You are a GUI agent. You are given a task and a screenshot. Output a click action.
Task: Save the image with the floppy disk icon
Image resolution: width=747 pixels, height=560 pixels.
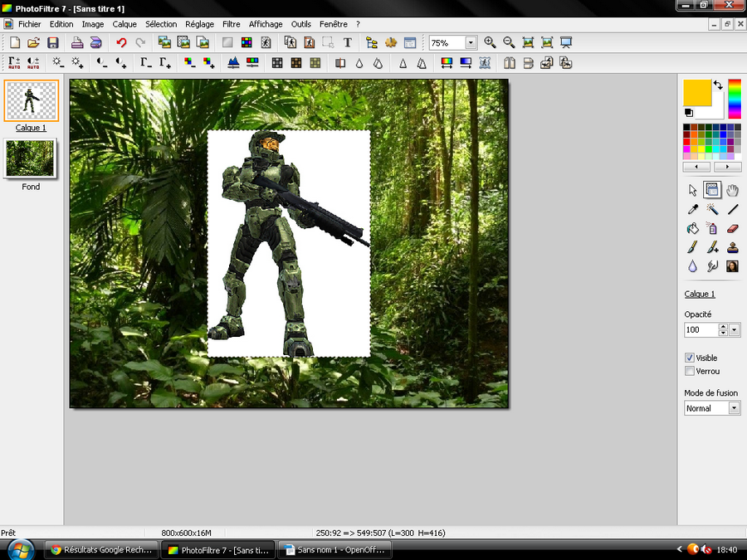52,43
